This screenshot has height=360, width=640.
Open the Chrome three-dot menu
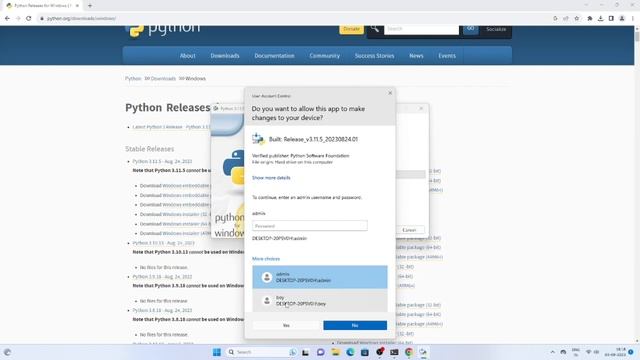click(633, 18)
